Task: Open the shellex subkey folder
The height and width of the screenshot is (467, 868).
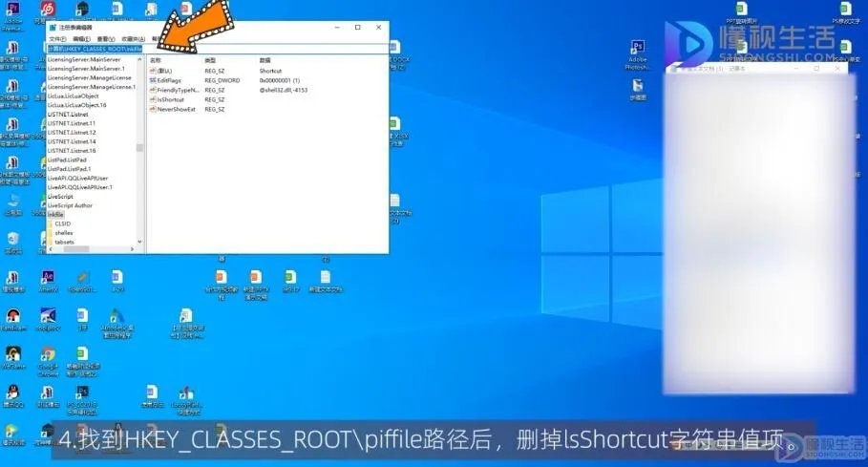Action: tap(64, 233)
